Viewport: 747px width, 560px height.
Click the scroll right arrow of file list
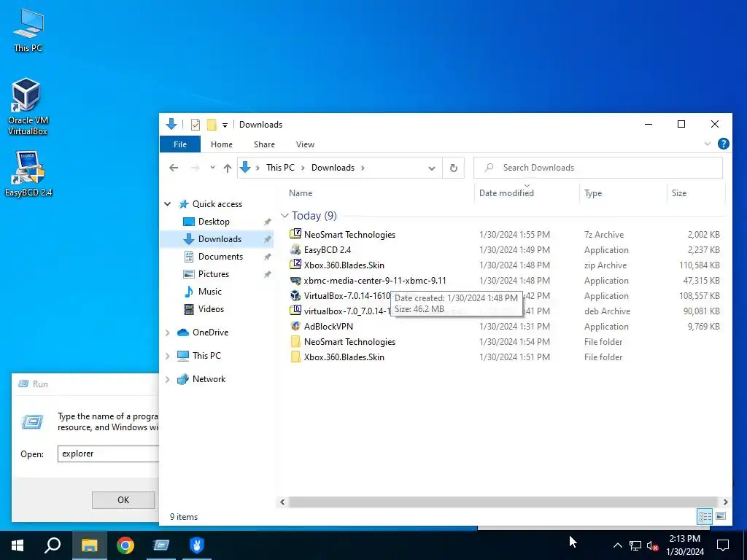pos(725,502)
